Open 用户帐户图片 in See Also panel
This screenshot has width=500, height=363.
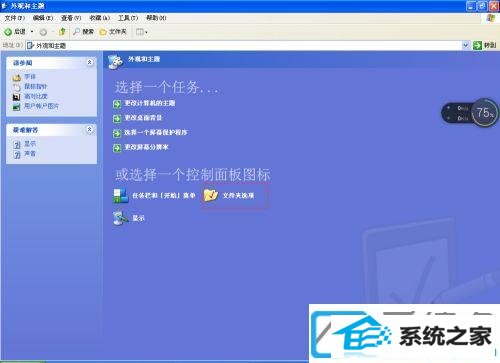coord(41,106)
